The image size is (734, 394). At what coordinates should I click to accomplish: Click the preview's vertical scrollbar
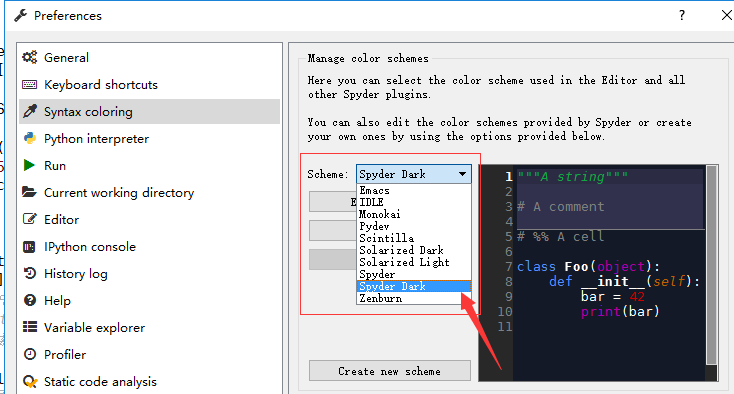click(x=712, y=265)
